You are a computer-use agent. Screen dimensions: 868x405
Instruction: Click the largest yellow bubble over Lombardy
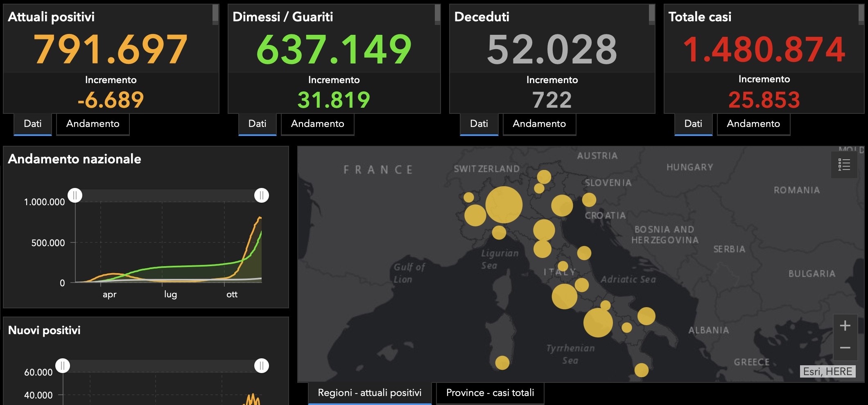pos(504,205)
